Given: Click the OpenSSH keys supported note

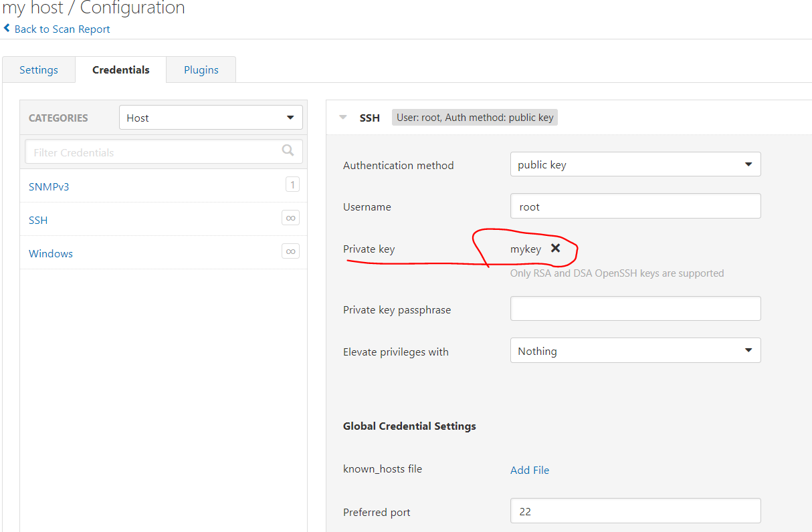Looking at the screenshot, I should click(x=617, y=273).
